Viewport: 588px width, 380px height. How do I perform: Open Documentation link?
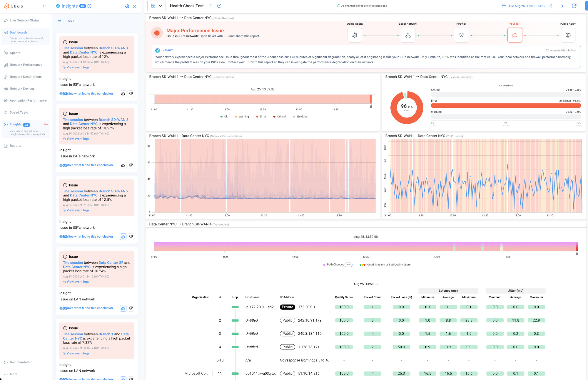pos(21,362)
